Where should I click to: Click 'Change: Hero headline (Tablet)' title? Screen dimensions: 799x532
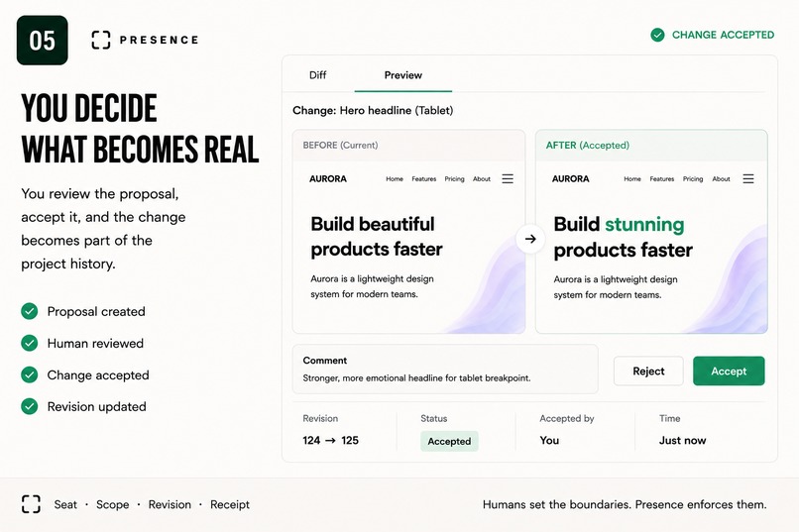pyautogui.click(x=373, y=111)
